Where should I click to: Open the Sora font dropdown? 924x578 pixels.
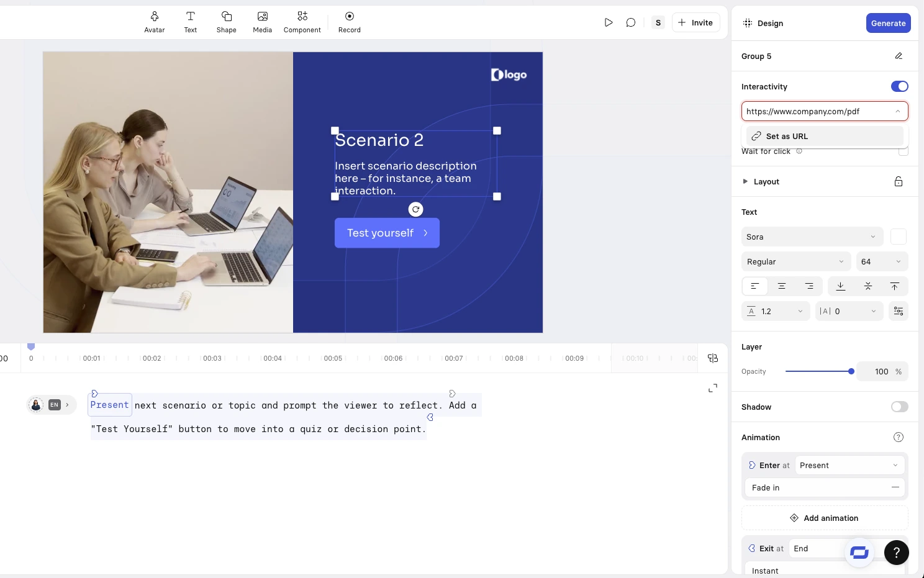[812, 237]
